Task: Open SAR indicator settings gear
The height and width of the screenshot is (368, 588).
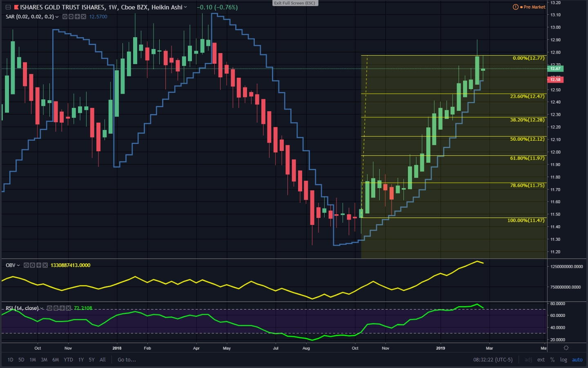Action: [71, 17]
